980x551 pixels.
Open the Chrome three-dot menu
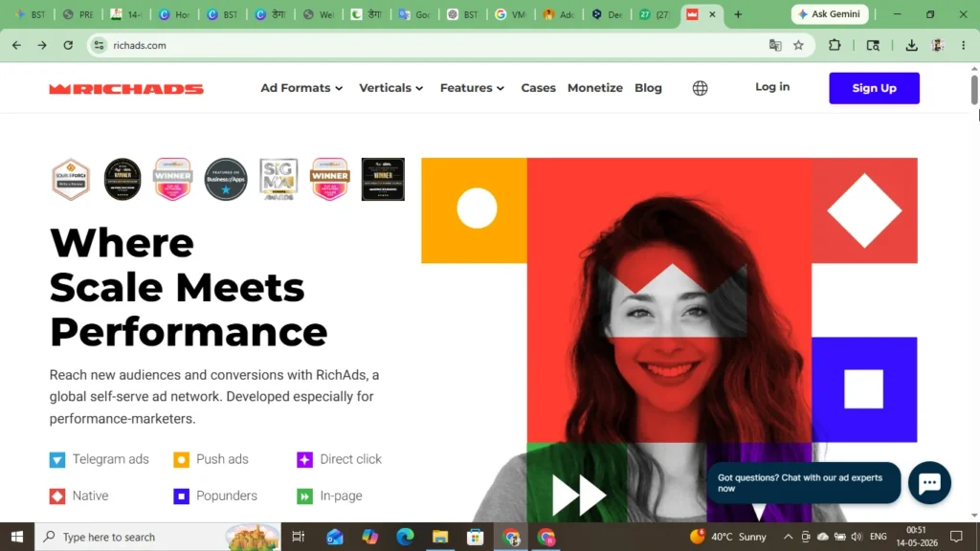coord(963,45)
